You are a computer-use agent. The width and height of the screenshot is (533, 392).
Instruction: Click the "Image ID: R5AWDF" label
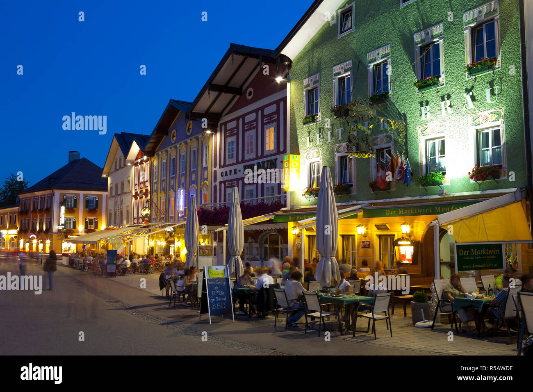click(x=487, y=368)
